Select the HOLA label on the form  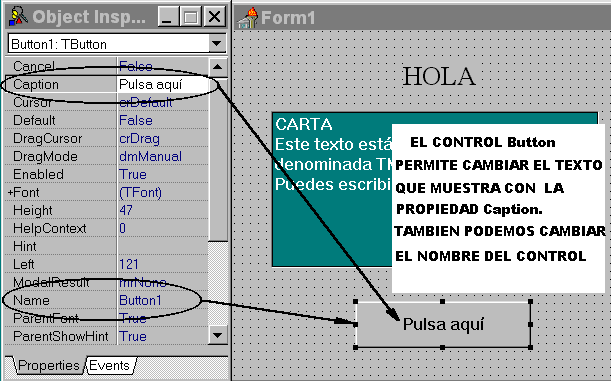(439, 76)
